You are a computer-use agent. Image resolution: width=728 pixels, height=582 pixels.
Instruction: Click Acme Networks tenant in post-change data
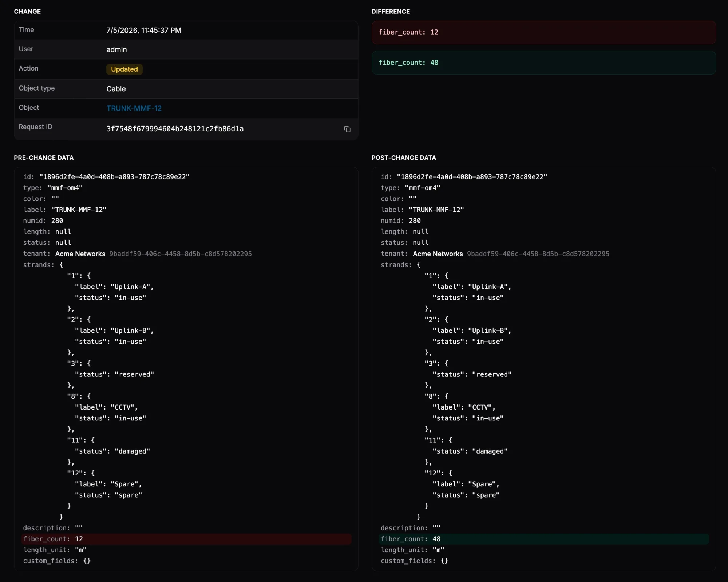pos(438,254)
